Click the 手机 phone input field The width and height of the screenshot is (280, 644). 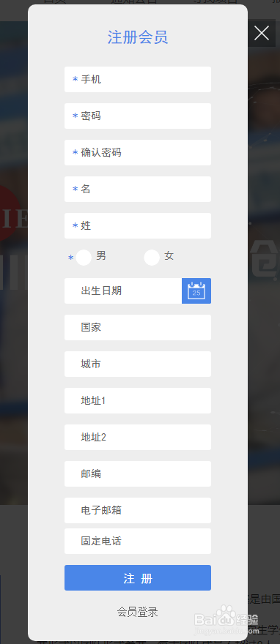138,79
